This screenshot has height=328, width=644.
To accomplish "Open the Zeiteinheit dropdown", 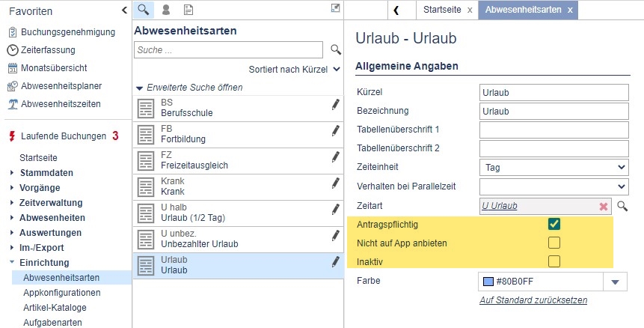I will point(554,167).
